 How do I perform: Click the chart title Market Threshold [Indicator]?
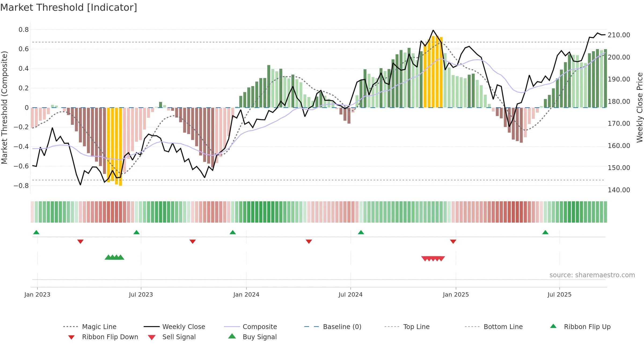click(69, 8)
